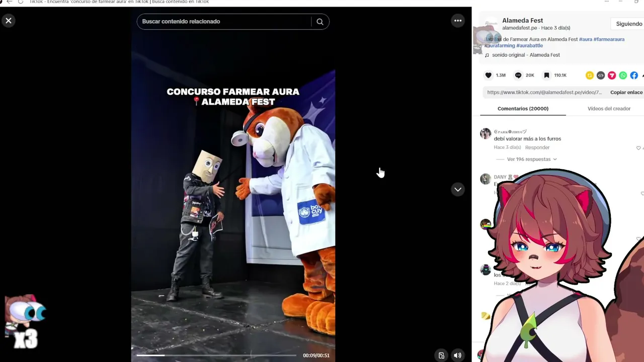
Task: Click the embed code icon
Action: point(601,75)
